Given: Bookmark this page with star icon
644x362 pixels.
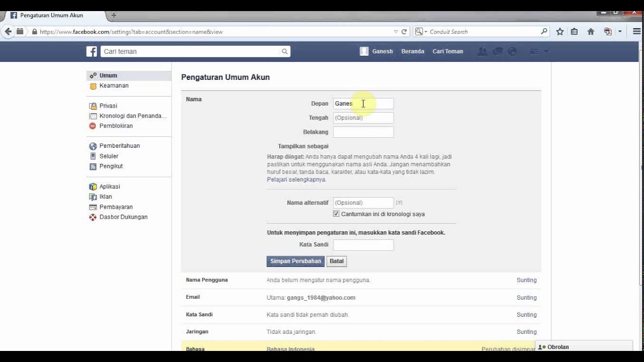Looking at the screenshot, I should click(x=560, y=32).
